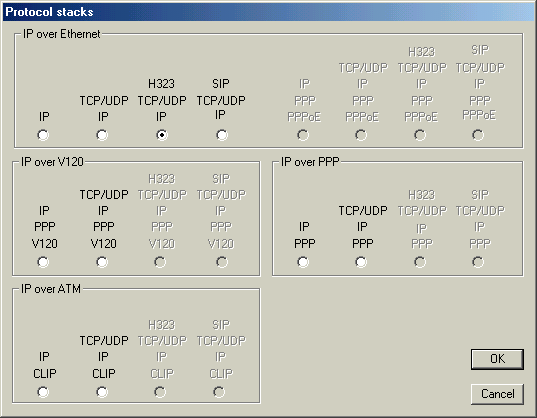This screenshot has width=537, height=418.
Task: Click the Cancel button
Action: click(497, 394)
